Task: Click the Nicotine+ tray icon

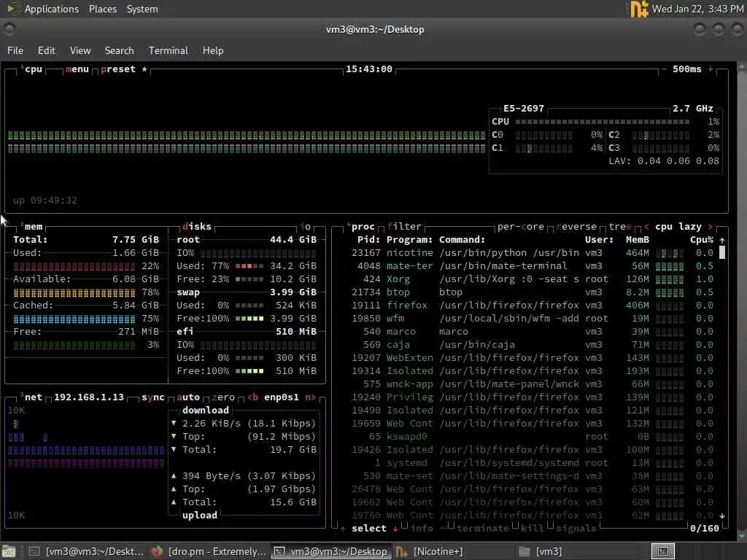Action: pos(639,9)
